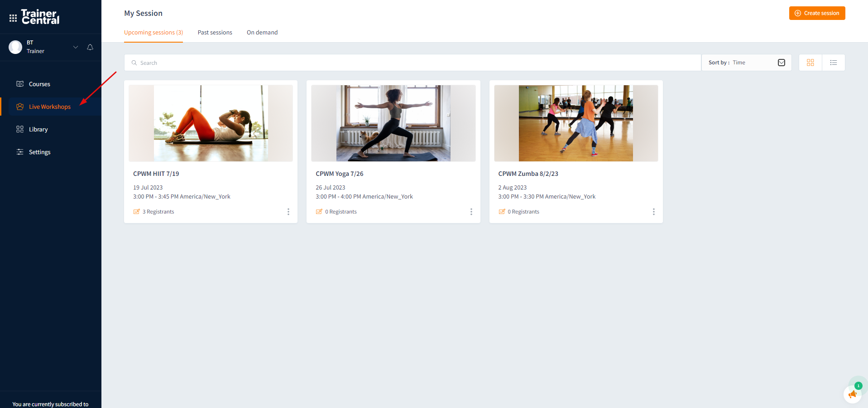Switch to the Past sessions tab
Image resolution: width=868 pixels, height=408 pixels.
(215, 33)
